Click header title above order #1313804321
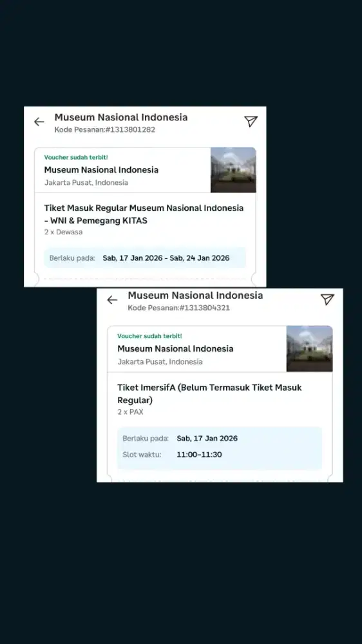362x644 pixels. [x=195, y=296]
